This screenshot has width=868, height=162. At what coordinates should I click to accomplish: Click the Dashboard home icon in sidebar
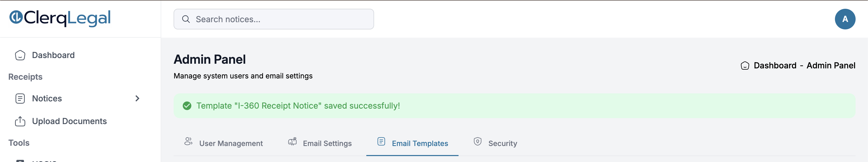20,55
